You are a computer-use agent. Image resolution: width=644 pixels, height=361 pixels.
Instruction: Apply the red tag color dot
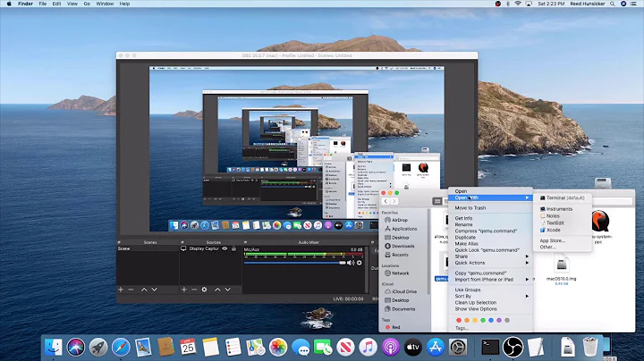pyautogui.click(x=459, y=321)
